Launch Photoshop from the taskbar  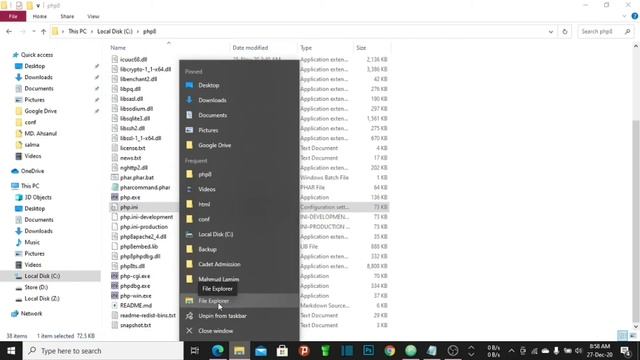click(368, 351)
